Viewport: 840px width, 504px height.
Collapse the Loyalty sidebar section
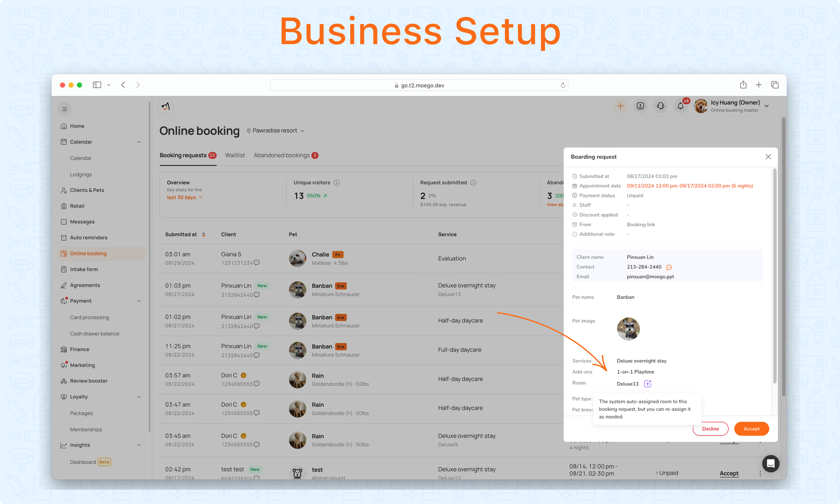(x=139, y=397)
